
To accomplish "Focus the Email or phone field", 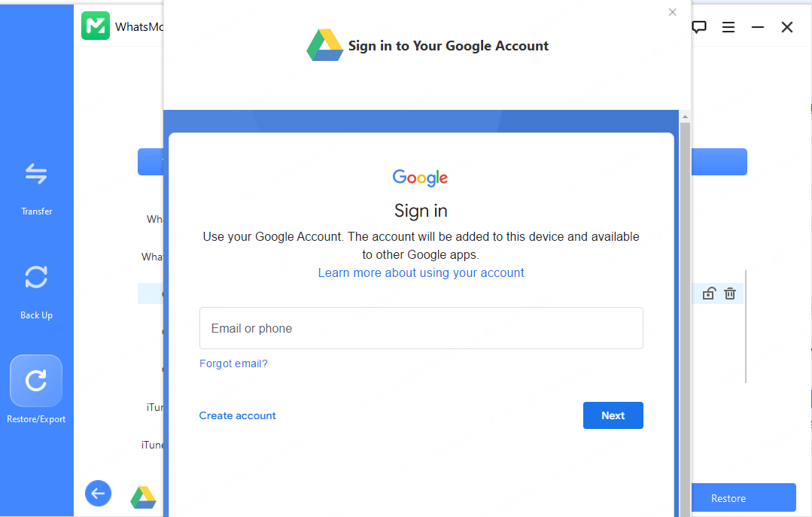I will pyautogui.click(x=421, y=328).
